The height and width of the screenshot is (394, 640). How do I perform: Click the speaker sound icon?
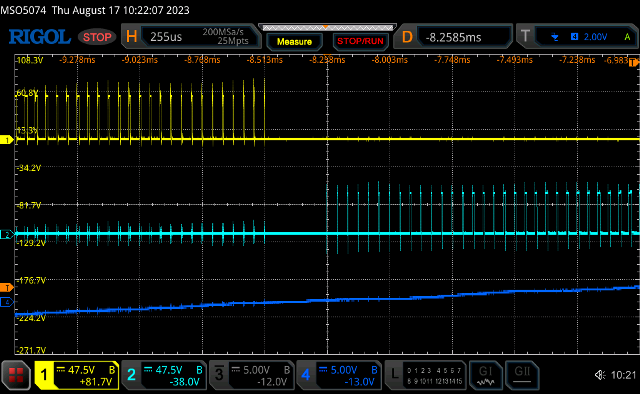click(600, 375)
